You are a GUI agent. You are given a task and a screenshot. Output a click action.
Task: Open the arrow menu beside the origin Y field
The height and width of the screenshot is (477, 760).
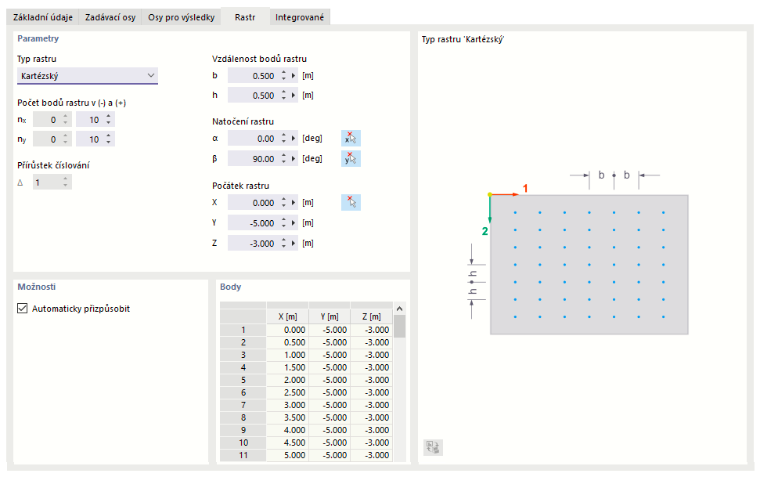point(293,223)
